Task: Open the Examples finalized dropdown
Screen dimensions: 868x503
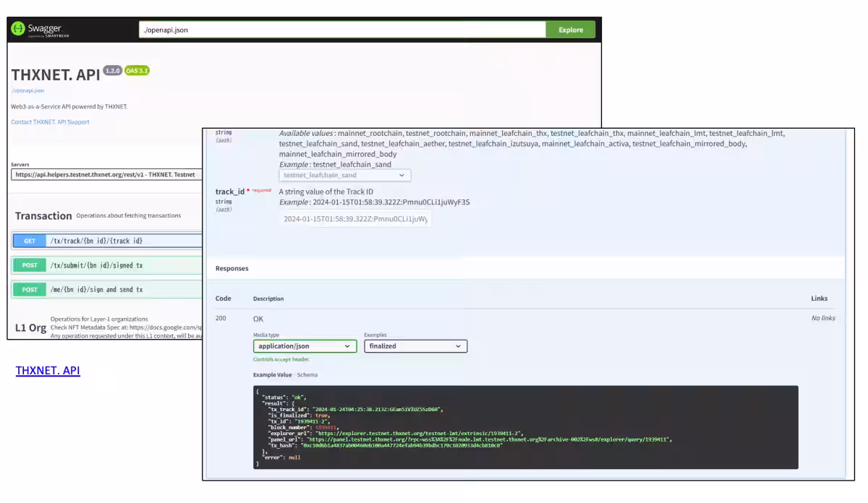Action: click(x=415, y=346)
